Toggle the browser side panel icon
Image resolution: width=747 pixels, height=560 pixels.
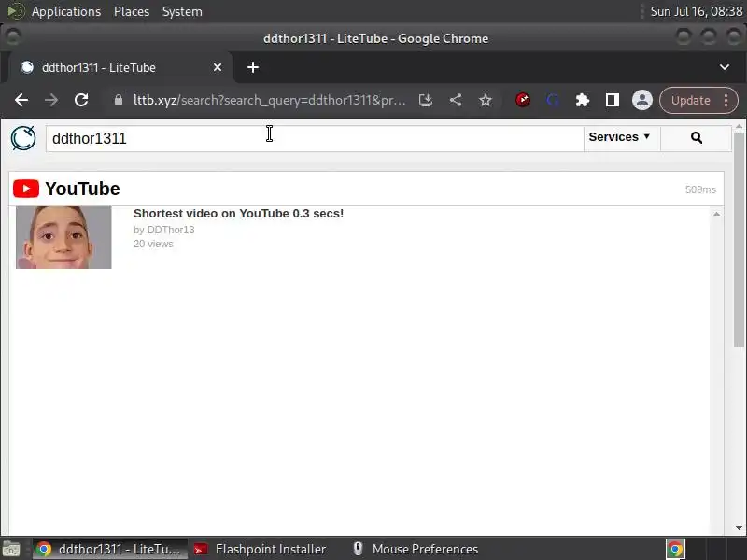tap(613, 100)
